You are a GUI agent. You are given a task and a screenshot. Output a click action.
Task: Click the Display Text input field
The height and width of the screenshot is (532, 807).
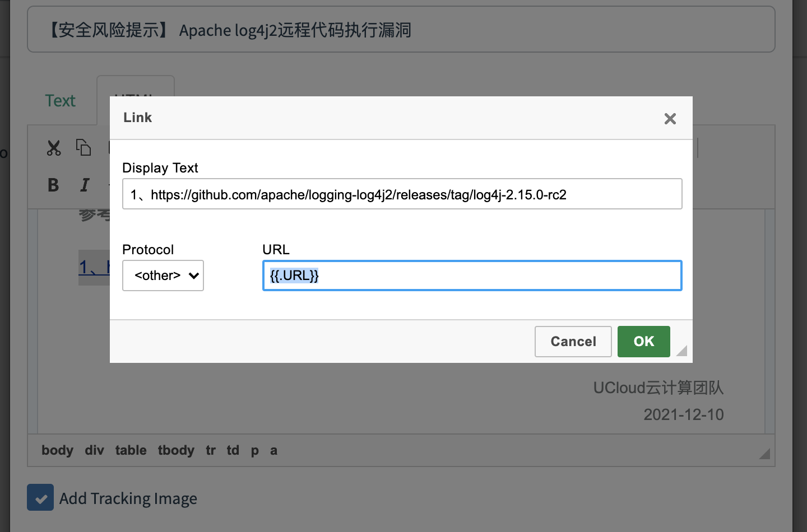coord(402,194)
